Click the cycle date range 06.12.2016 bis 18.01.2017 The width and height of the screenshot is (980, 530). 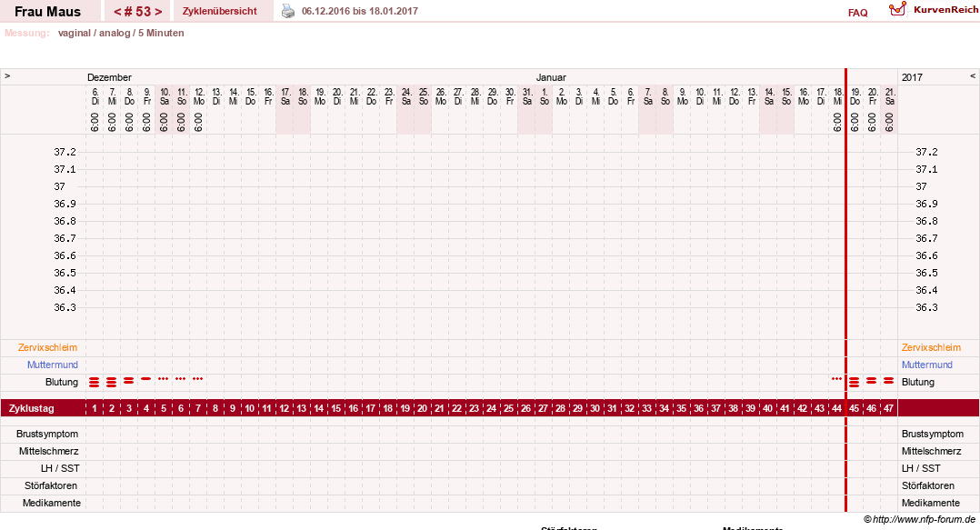pyautogui.click(x=360, y=11)
